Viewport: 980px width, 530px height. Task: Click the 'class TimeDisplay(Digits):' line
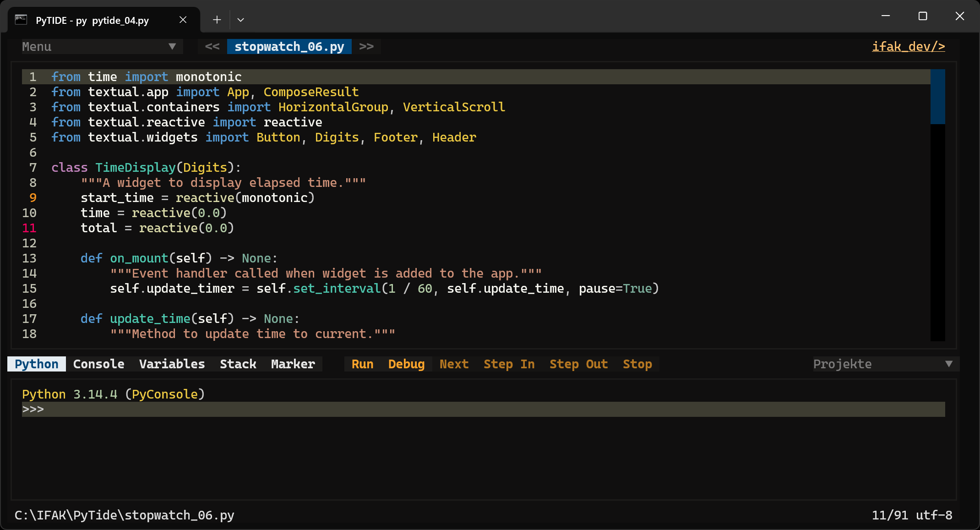146,167
